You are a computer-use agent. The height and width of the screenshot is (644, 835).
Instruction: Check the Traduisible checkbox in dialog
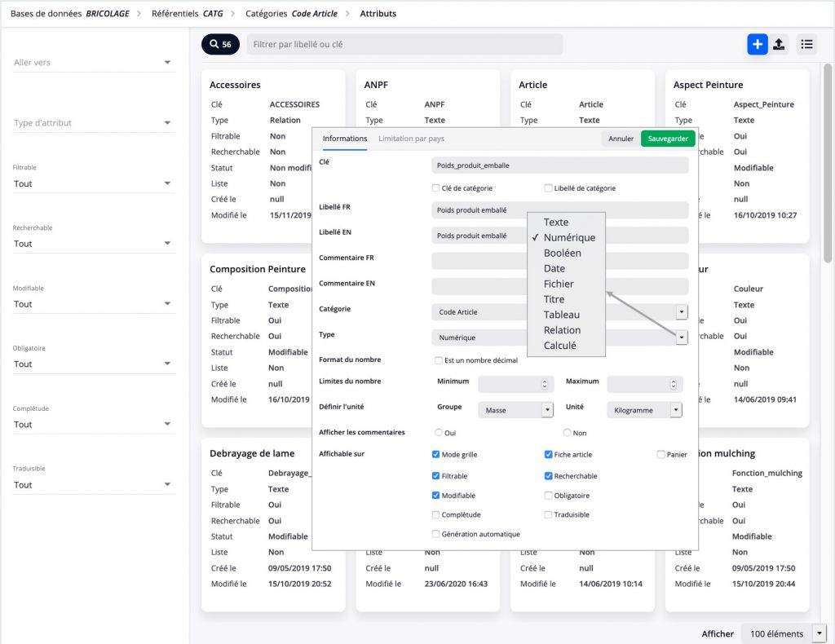(x=548, y=514)
